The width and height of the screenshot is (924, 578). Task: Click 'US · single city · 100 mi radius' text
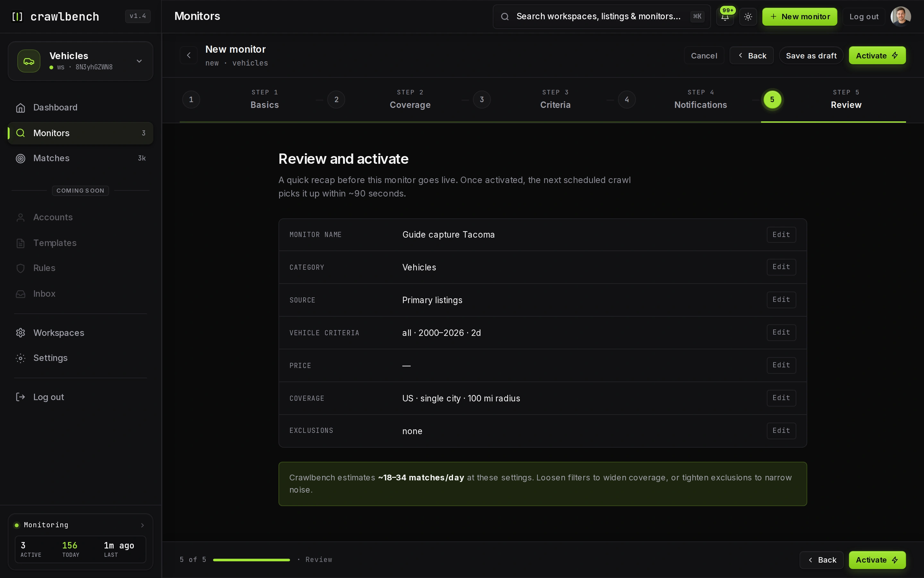click(461, 398)
